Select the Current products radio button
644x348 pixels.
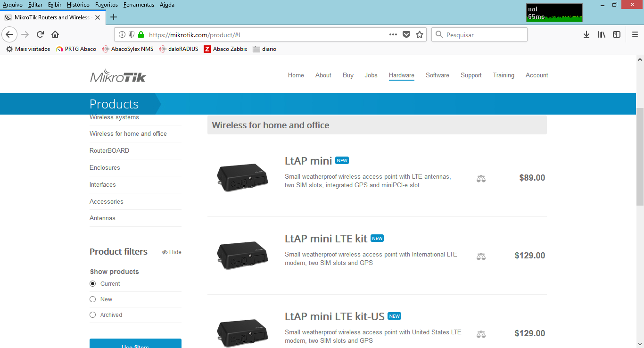(92, 284)
